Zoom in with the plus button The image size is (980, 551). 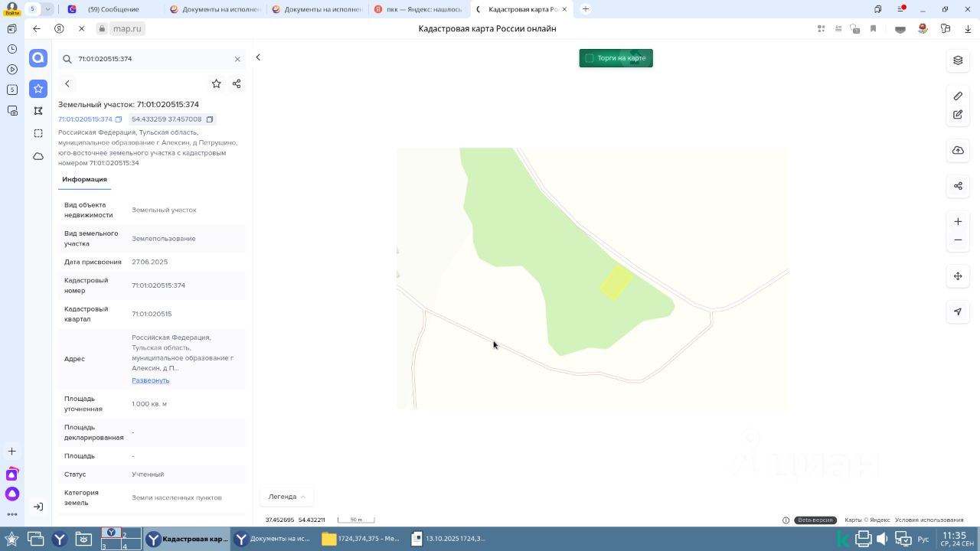(x=958, y=222)
